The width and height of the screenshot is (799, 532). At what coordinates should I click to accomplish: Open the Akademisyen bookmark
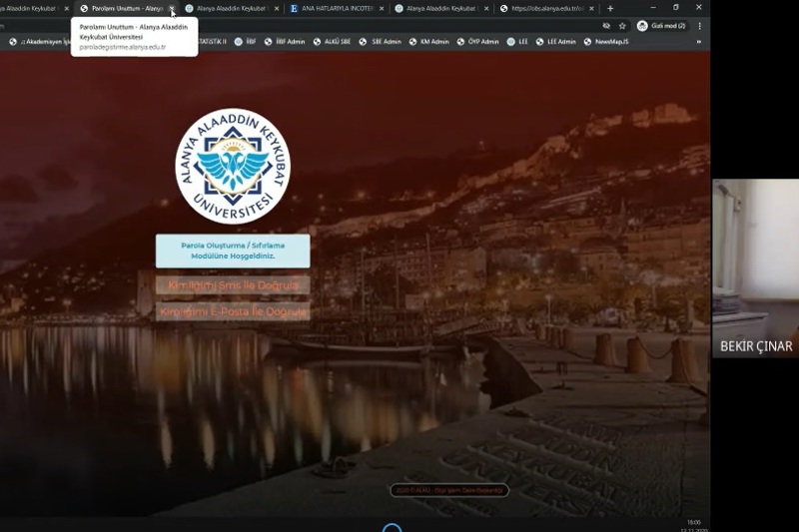point(40,42)
